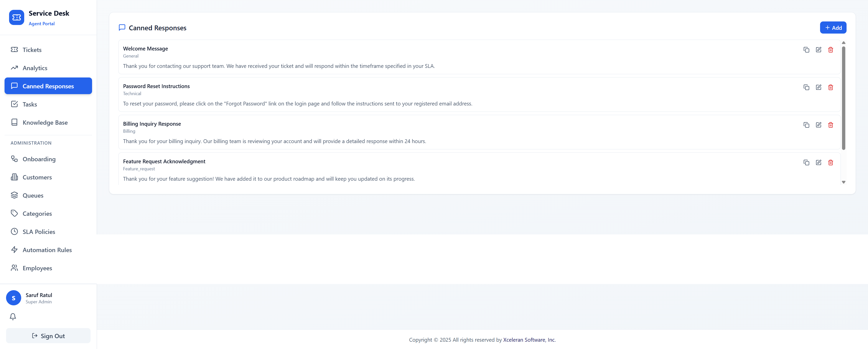868x349 pixels.
Task: Go to Analytics in sidebar
Action: click(35, 68)
